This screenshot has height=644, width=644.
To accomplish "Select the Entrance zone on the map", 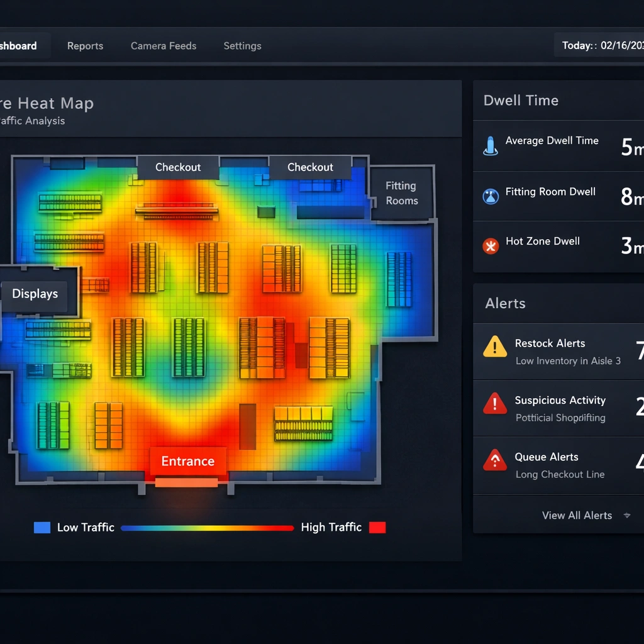I will (x=187, y=462).
